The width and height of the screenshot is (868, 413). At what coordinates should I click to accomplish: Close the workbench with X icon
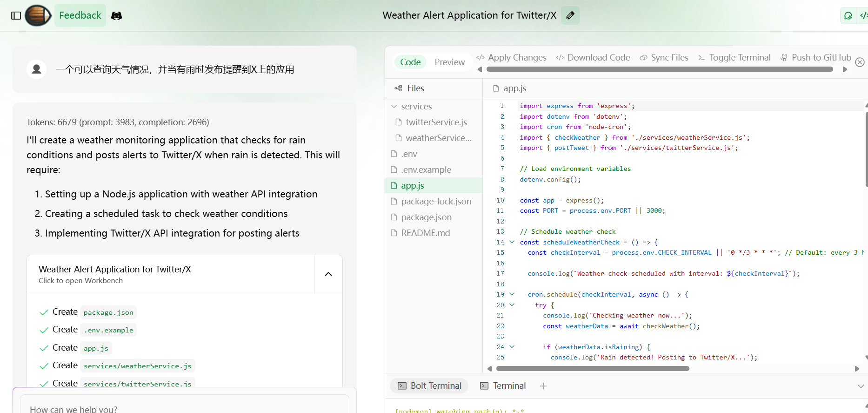click(860, 62)
